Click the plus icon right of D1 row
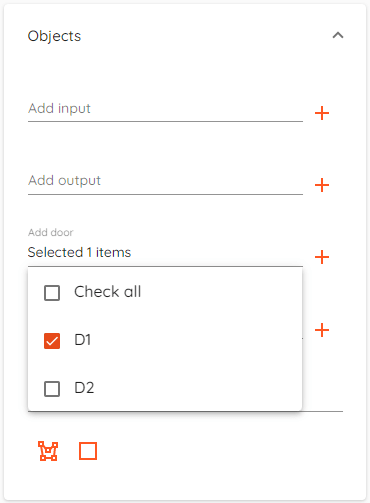370x503 pixels. click(322, 330)
